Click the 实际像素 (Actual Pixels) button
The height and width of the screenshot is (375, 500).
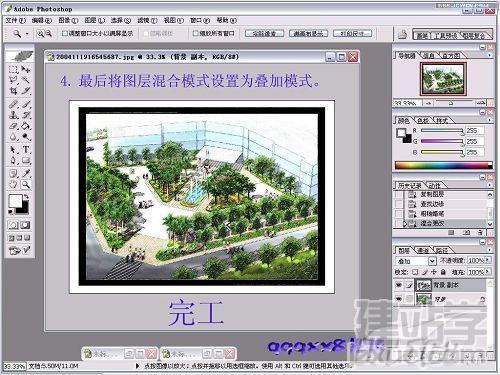(x=264, y=33)
